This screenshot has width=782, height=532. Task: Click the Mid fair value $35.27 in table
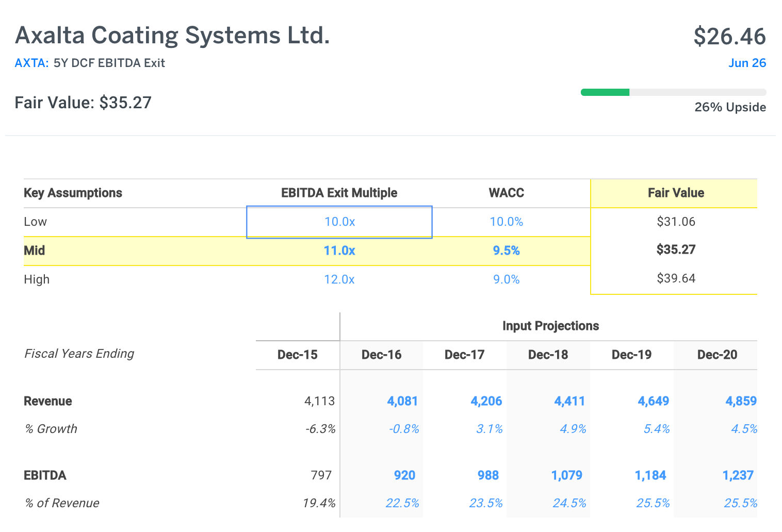click(x=676, y=250)
